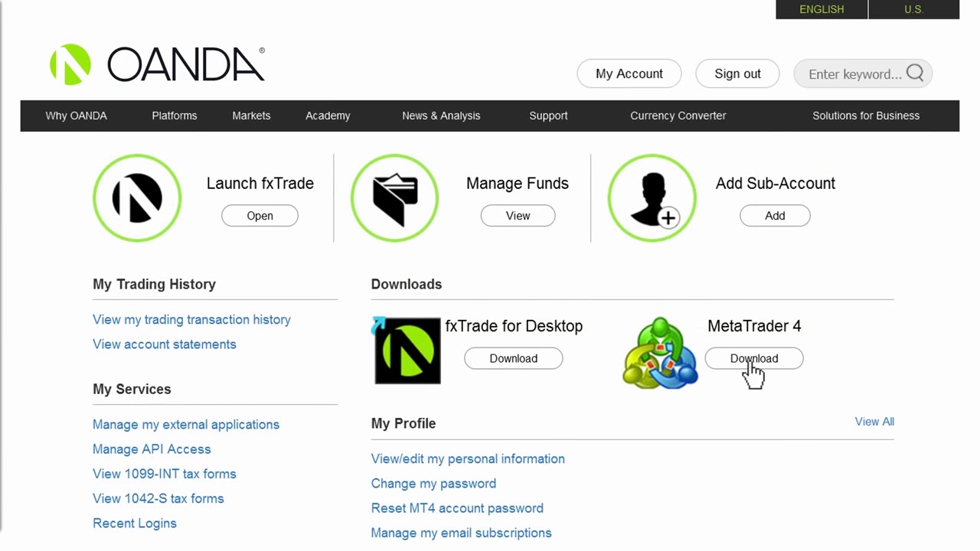Open the Support menu
Screen dimensions: 980x551
tap(548, 116)
